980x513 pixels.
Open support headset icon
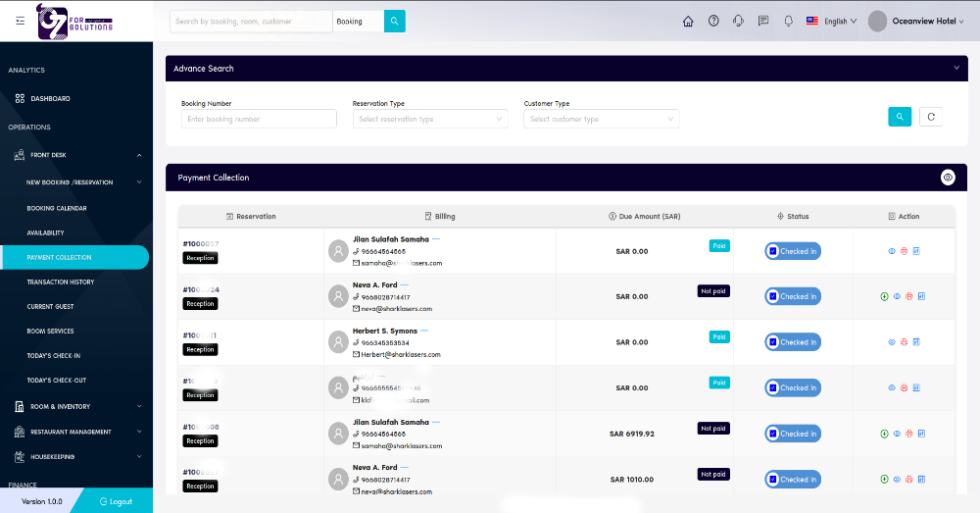(738, 21)
